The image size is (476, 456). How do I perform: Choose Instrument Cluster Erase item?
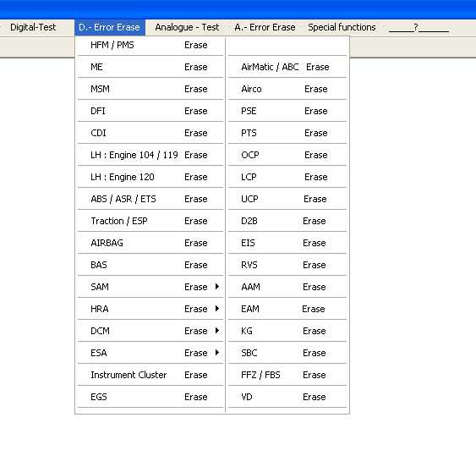pos(150,375)
